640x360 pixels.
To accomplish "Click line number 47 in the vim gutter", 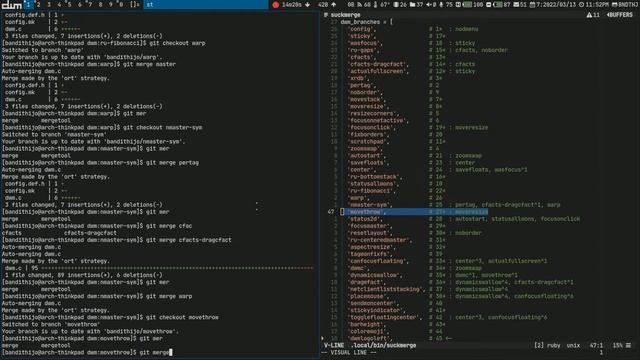I will click(x=331, y=212).
